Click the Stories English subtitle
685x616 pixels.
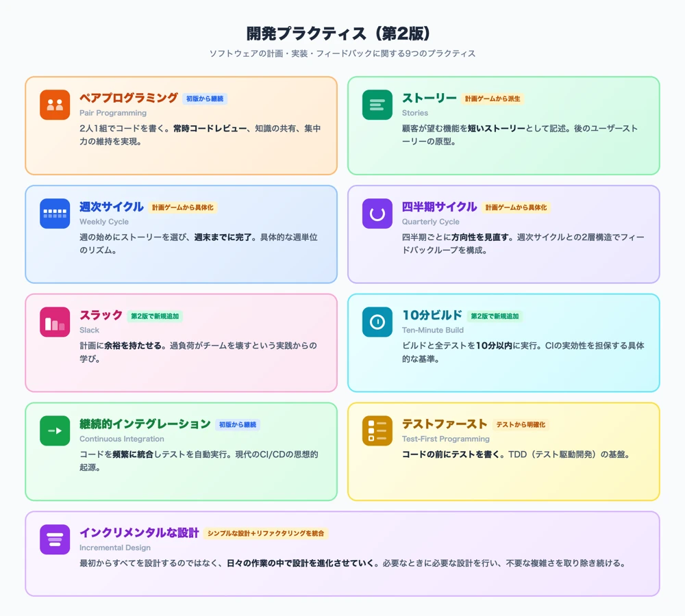[x=415, y=113]
